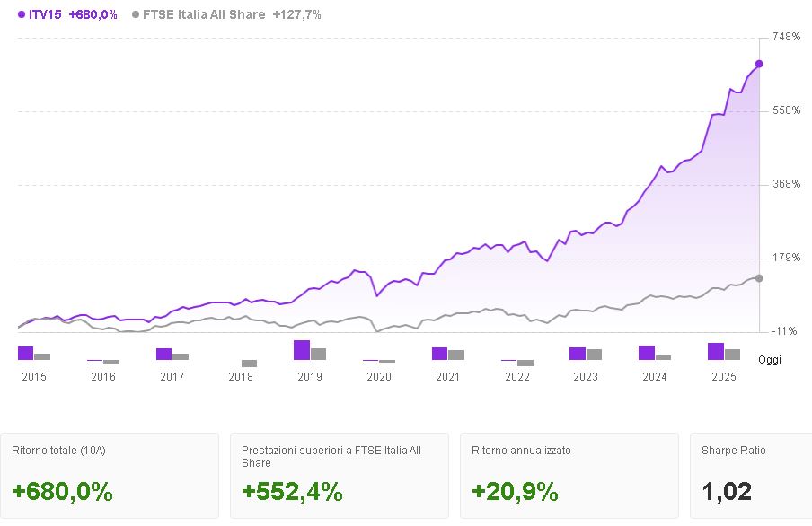Click the gray 2022 yearly return bar
This screenshot has height=526, width=812.
[x=525, y=363]
